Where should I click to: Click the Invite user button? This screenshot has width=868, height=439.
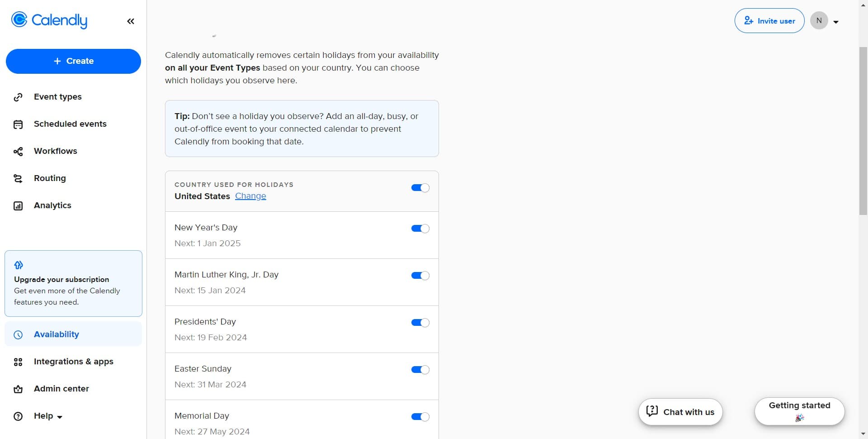click(x=769, y=21)
